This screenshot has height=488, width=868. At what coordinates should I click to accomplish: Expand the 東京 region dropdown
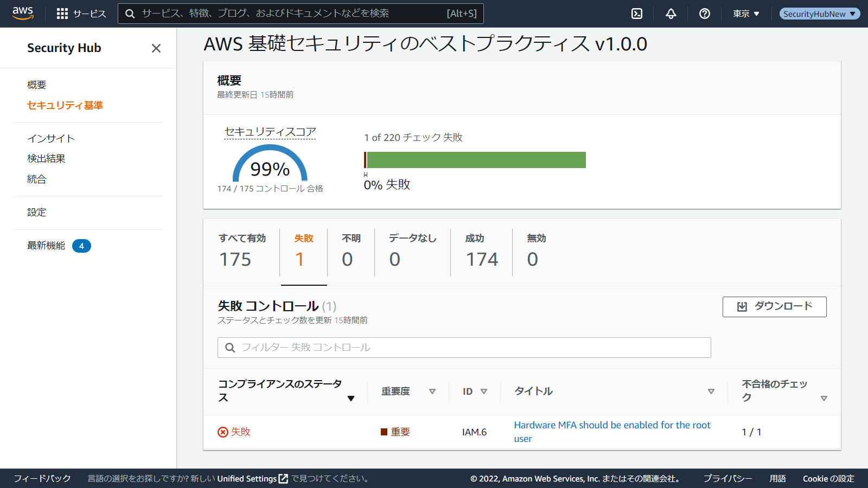[746, 14]
